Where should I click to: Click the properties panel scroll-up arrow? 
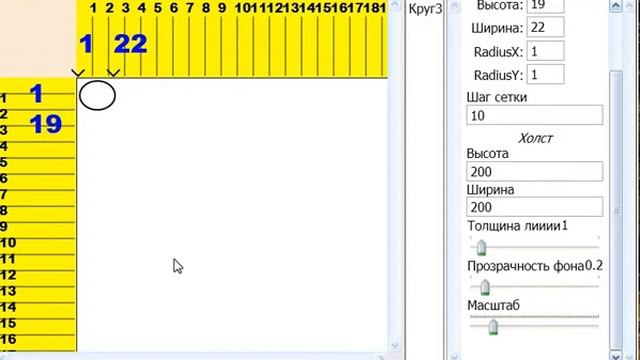616,6
